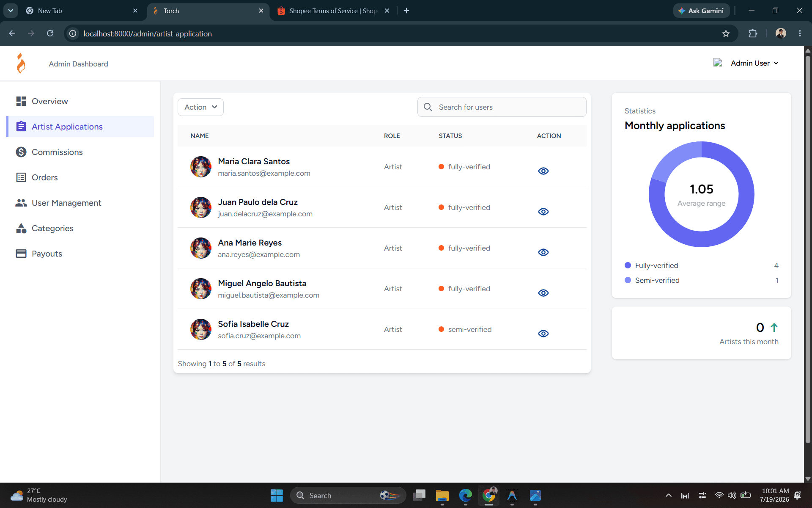The height and width of the screenshot is (508, 812).
Task: Open a new browser tab with plus
Action: pos(406,11)
